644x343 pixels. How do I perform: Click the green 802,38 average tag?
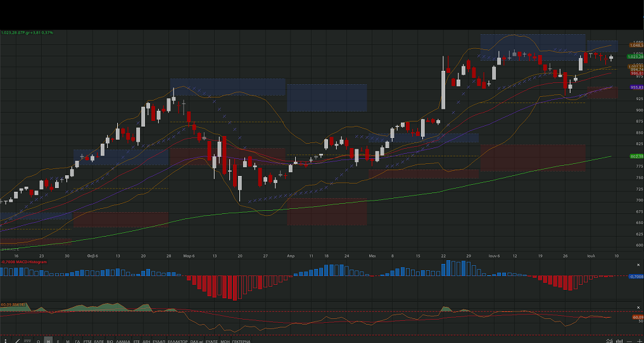pyautogui.click(x=636, y=156)
